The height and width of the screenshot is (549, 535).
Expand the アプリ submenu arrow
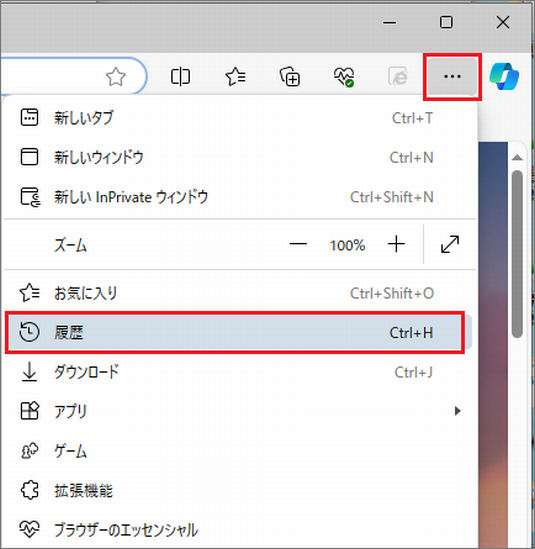457,411
